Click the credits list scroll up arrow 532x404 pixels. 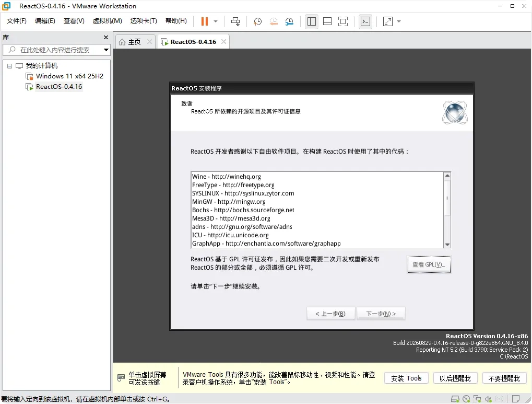[447, 176]
